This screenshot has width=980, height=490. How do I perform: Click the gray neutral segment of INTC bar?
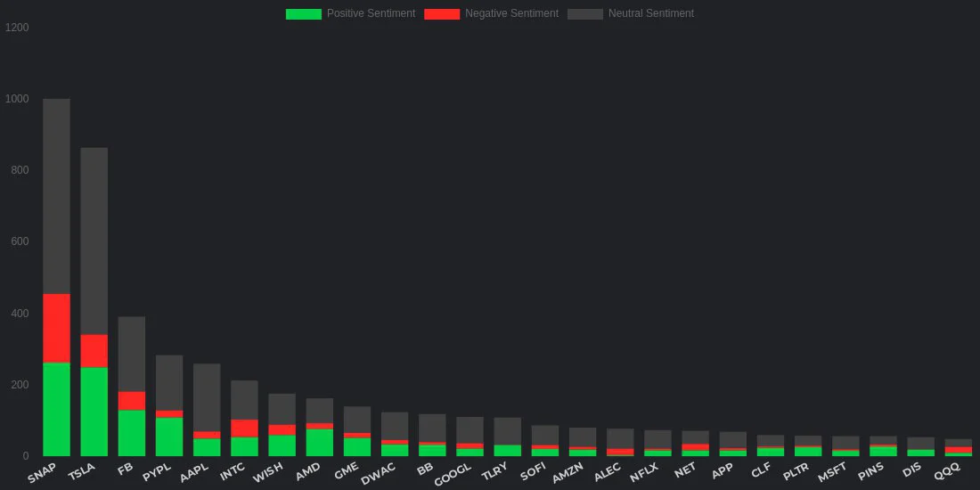[x=244, y=400]
